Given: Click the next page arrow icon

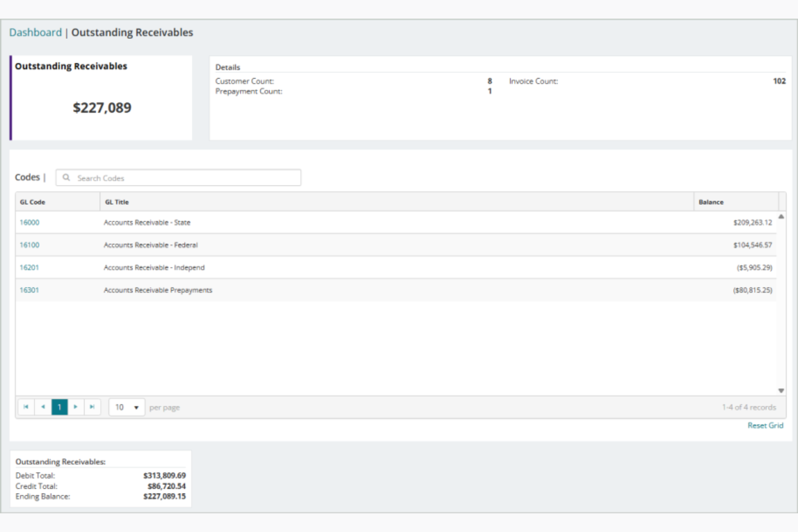Looking at the screenshot, I should 76,407.
